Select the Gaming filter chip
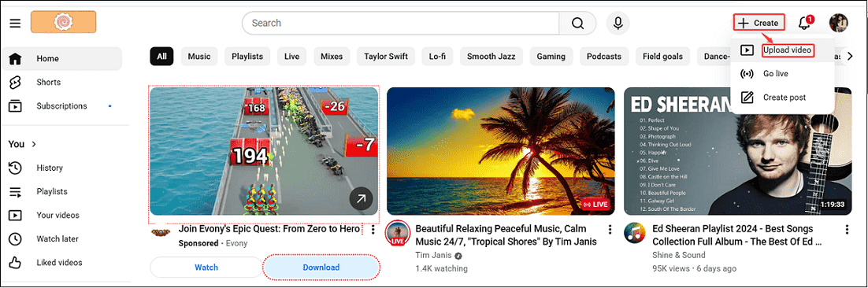This screenshot has width=868, height=288. pos(551,57)
